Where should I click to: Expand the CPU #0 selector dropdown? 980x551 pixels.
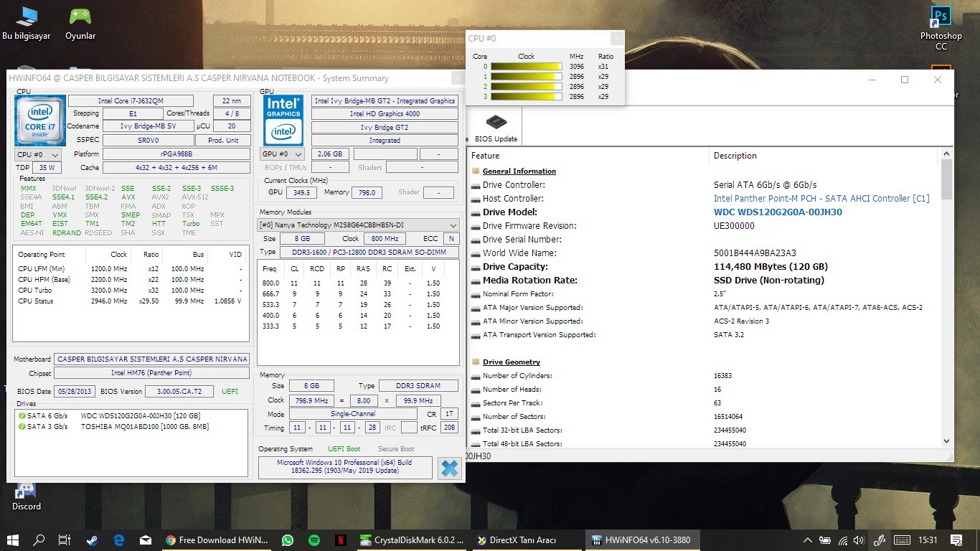[x=38, y=154]
